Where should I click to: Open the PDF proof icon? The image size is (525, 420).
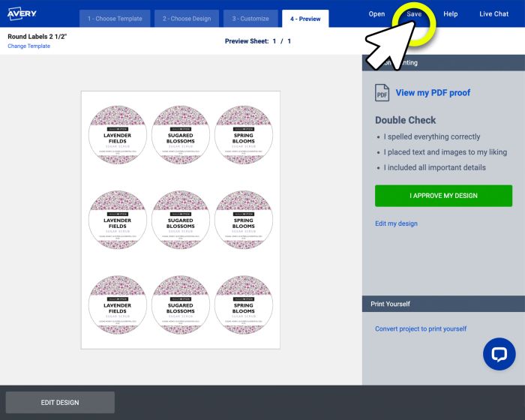(x=382, y=93)
